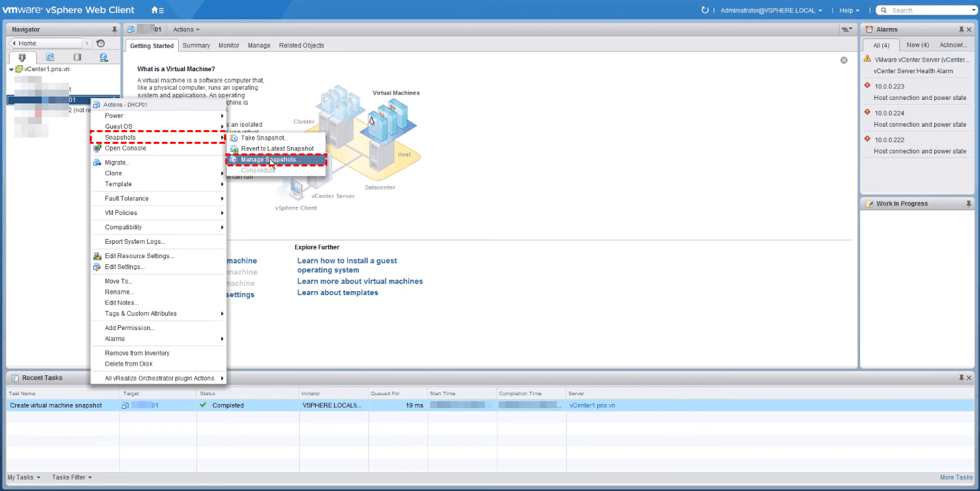Choose Take Snapshot in the submenu
This screenshot has height=491, width=980.
click(x=264, y=138)
